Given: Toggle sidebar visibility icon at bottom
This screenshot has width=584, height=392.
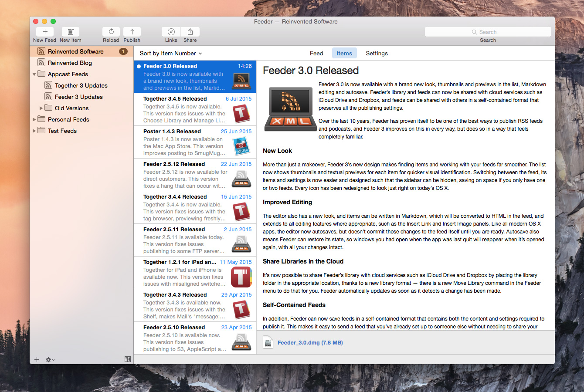Looking at the screenshot, I should click(128, 359).
